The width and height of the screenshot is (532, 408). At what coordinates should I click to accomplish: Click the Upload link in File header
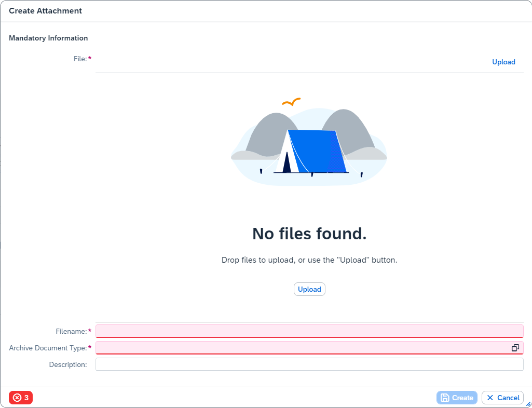pos(503,62)
